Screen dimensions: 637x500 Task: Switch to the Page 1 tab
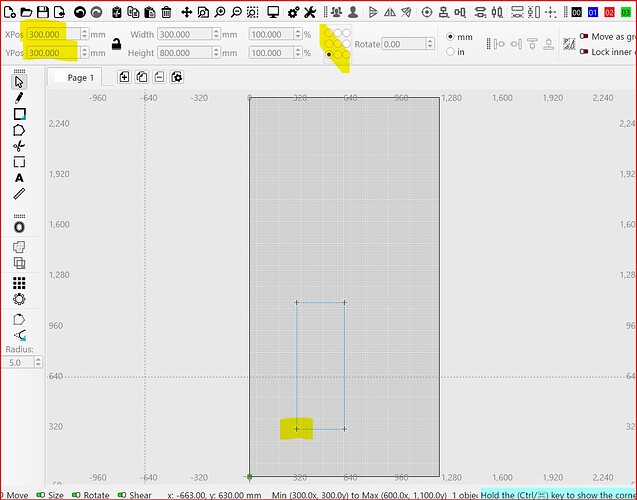75,78
